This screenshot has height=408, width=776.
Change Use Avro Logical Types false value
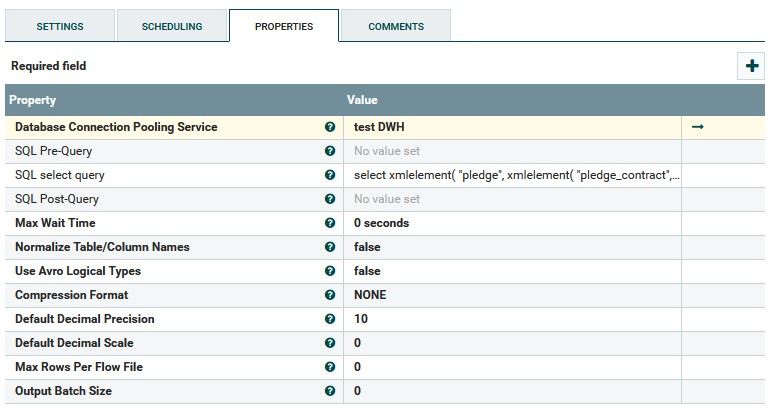tap(512, 271)
